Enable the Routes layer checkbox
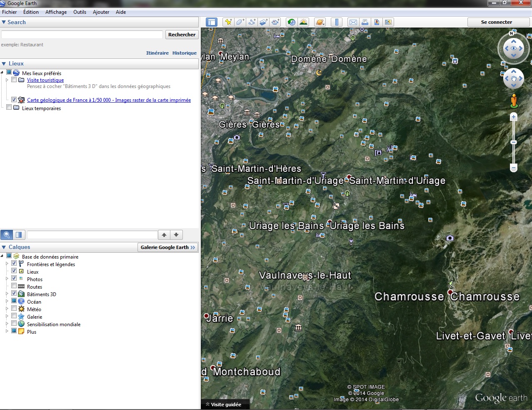Image resolution: width=532 pixels, height=410 pixels. [x=14, y=286]
